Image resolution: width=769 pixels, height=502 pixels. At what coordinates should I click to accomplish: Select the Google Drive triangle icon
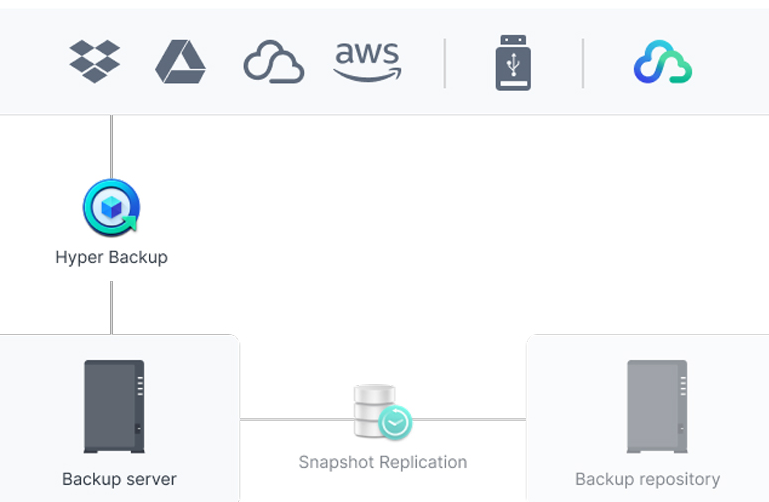pos(180,62)
